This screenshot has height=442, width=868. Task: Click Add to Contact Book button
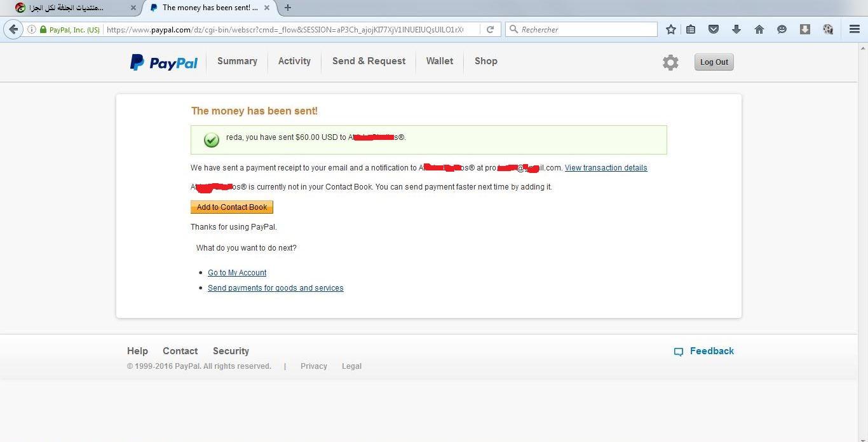point(232,207)
